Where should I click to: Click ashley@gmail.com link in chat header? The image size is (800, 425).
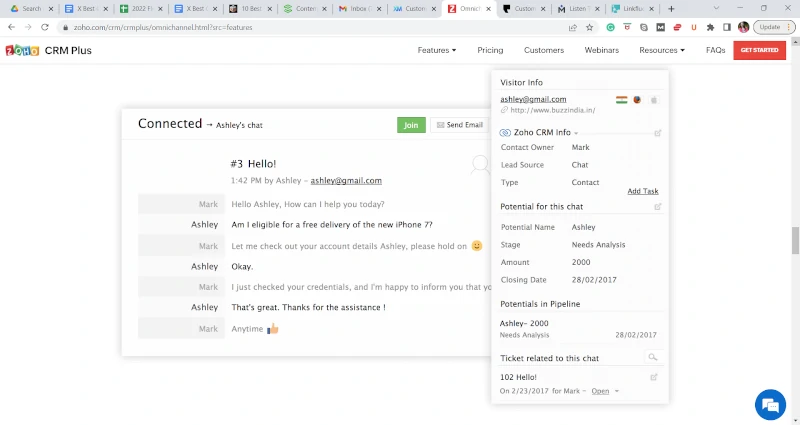click(x=346, y=181)
